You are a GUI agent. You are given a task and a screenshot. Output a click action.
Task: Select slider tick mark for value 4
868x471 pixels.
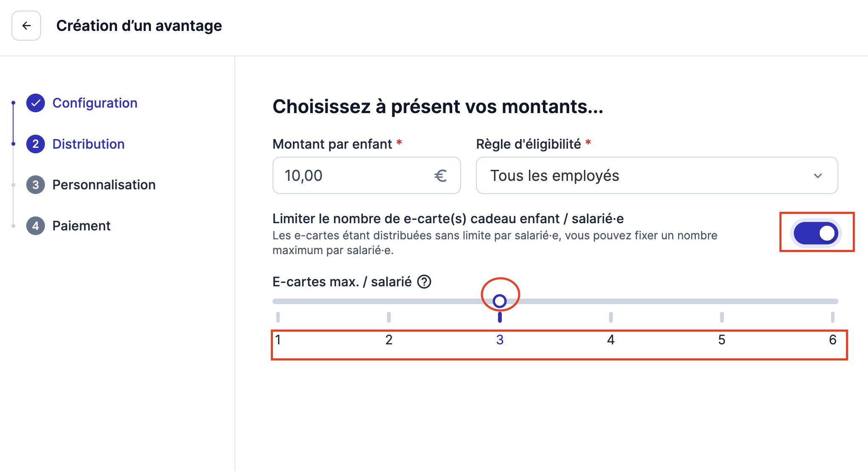coord(611,317)
